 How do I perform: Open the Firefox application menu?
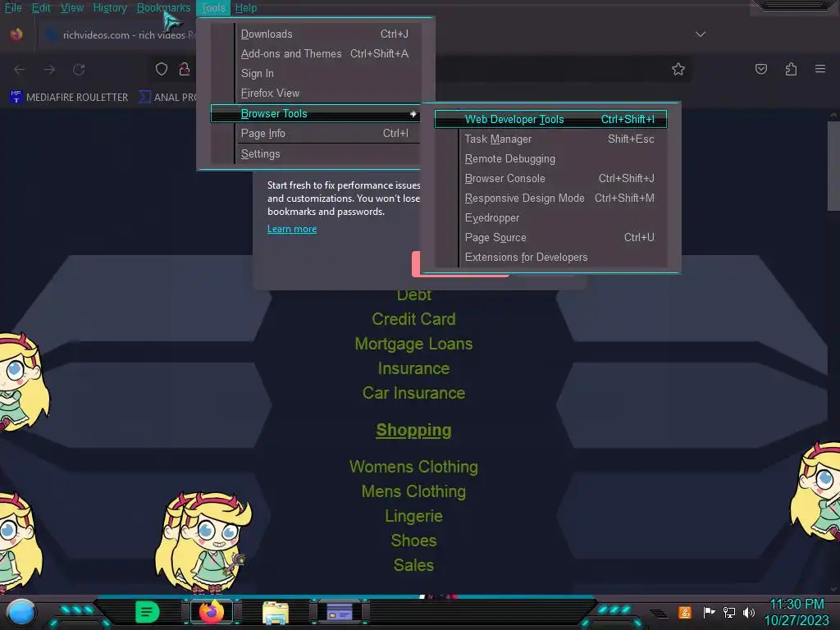tap(820, 69)
